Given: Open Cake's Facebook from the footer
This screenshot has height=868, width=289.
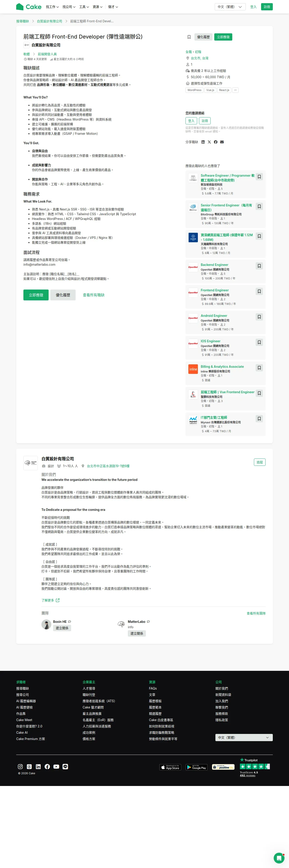Looking at the screenshot, I should click(47, 767).
